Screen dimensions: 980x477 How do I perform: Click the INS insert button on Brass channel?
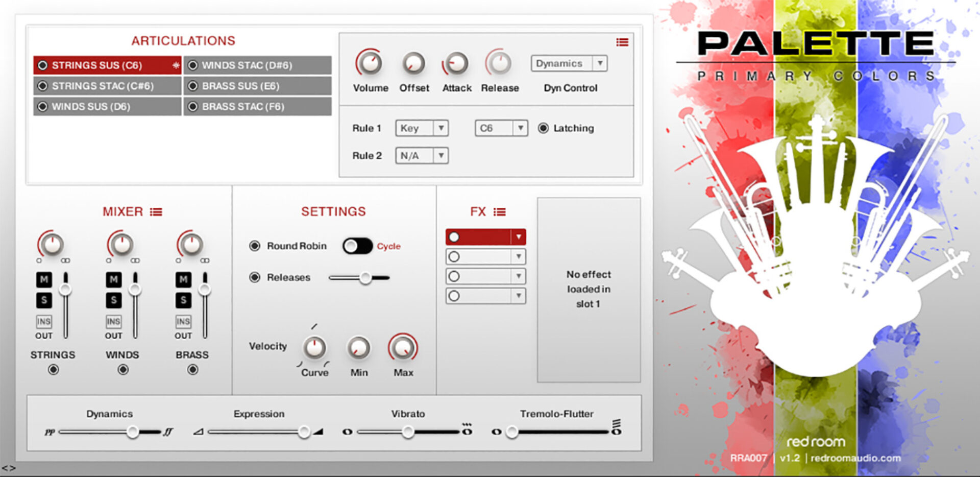click(183, 322)
